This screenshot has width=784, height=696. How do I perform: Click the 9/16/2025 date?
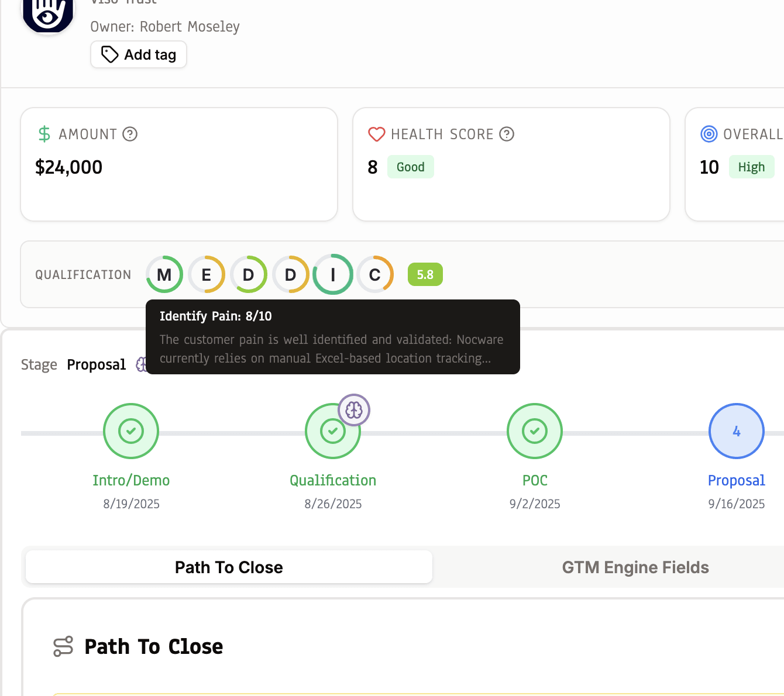(x=737, y=504)
